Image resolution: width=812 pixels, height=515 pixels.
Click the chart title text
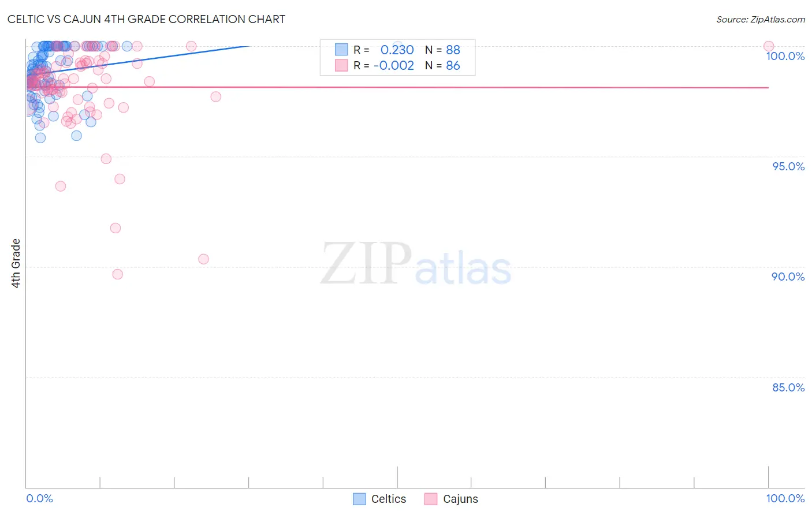(x=146, y=19)
